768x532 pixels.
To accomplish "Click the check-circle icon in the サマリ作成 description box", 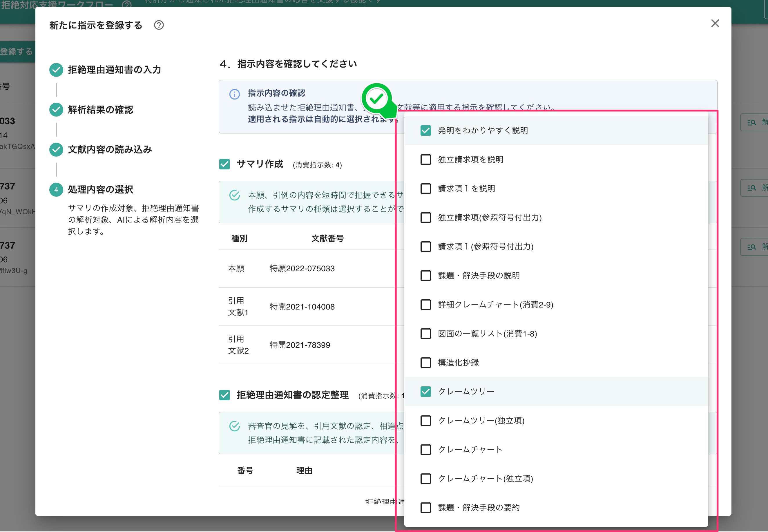I will click(x=235, y=195).
